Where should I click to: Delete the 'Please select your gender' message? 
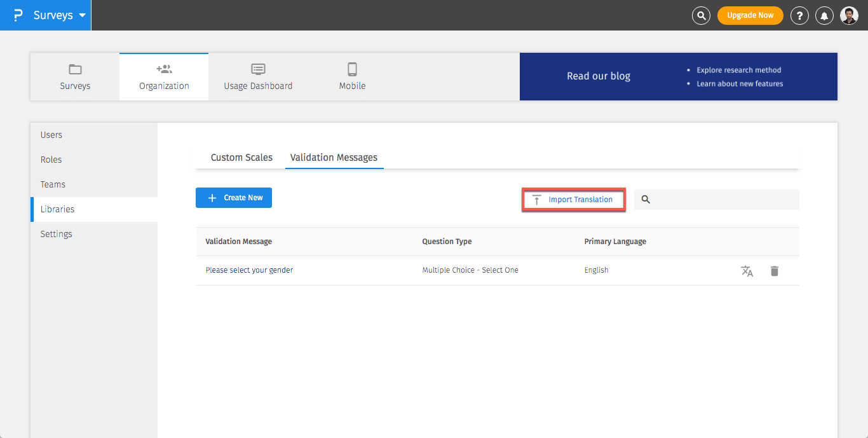(774, 271)
